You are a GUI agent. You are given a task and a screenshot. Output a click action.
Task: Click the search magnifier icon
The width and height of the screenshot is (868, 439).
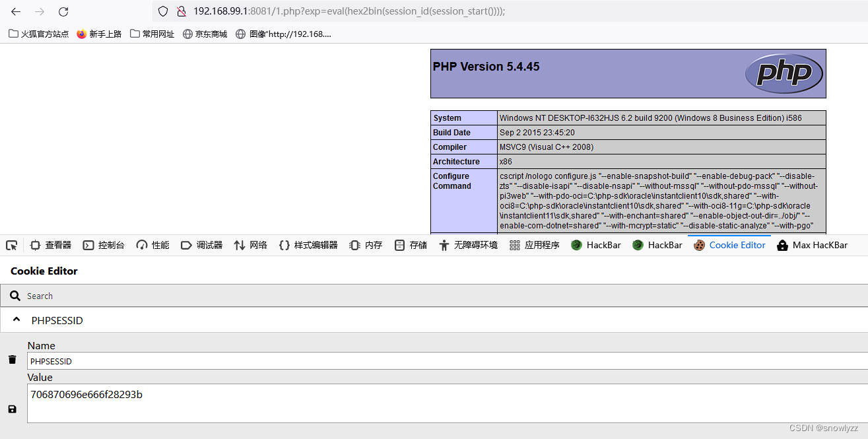pos(15,296)
